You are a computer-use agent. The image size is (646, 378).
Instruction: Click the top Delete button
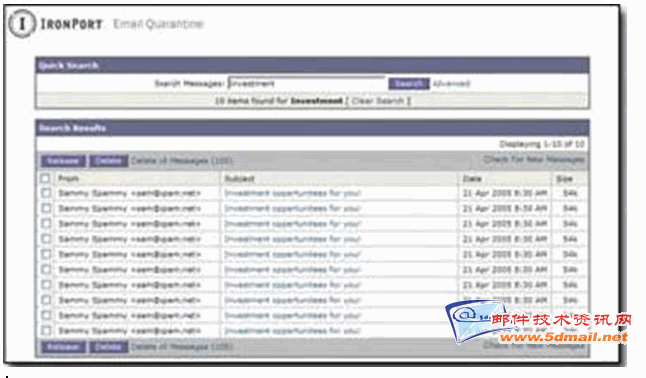click(x=109, y=160)
